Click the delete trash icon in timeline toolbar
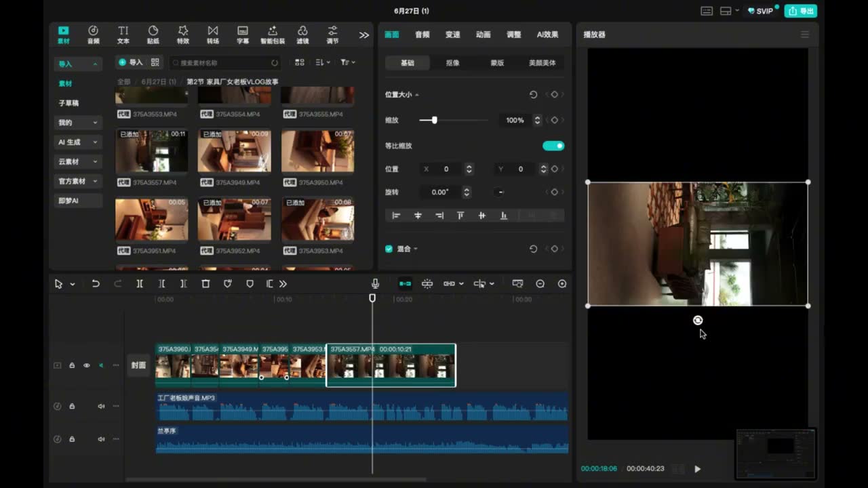The width and height of the screenshot is (868, 488). (x=205, y=284)
